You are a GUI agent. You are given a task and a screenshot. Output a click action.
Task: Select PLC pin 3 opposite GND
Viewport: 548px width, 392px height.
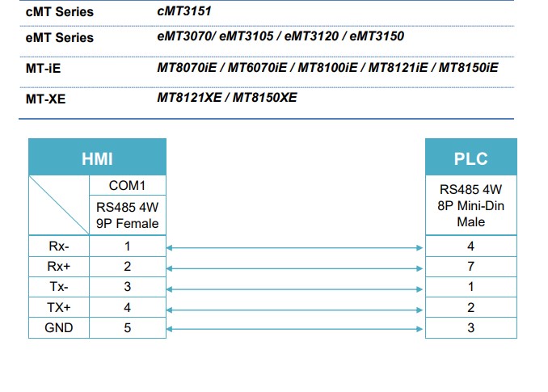470,327
